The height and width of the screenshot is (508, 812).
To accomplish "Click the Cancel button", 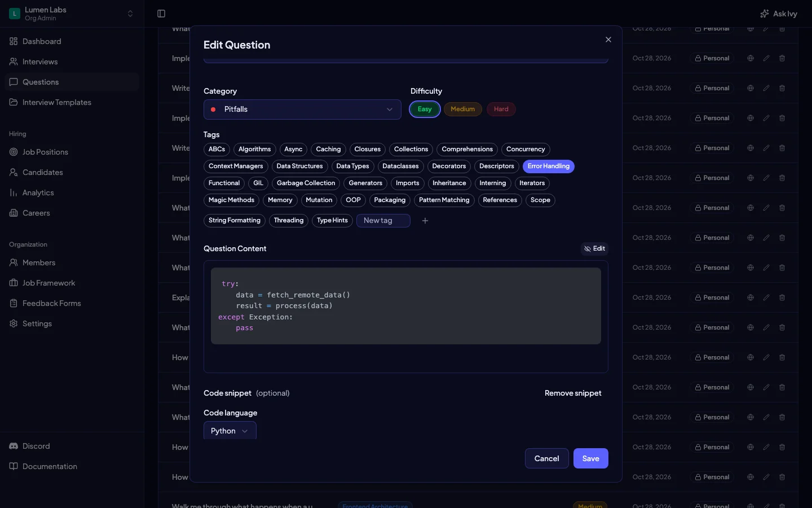I will click(x=547, y=458).
